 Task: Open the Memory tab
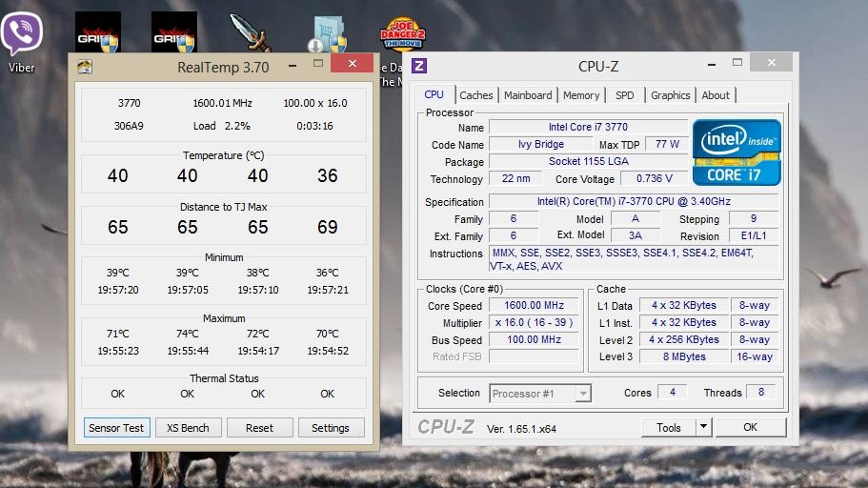click(x=581, y=95)
